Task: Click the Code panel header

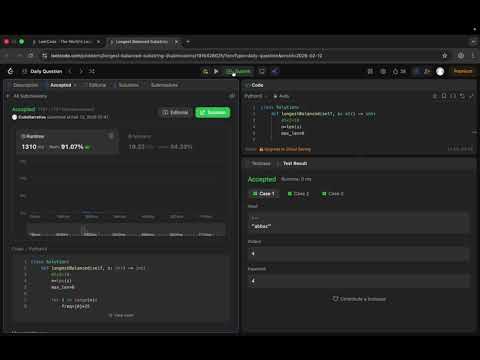Action: [255, 85]
